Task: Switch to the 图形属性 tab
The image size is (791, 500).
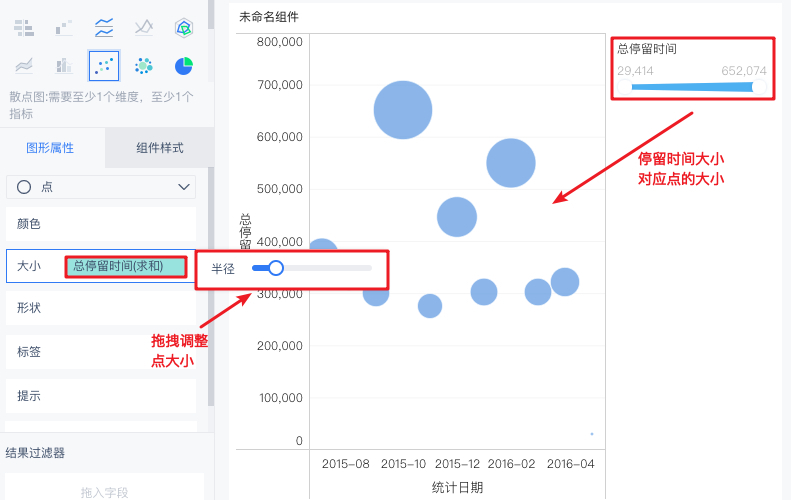Action: click(50, 148)
